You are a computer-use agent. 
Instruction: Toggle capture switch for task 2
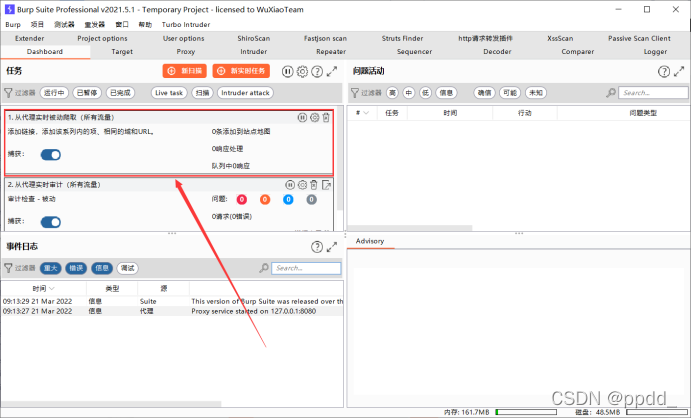tap(51, 222)
